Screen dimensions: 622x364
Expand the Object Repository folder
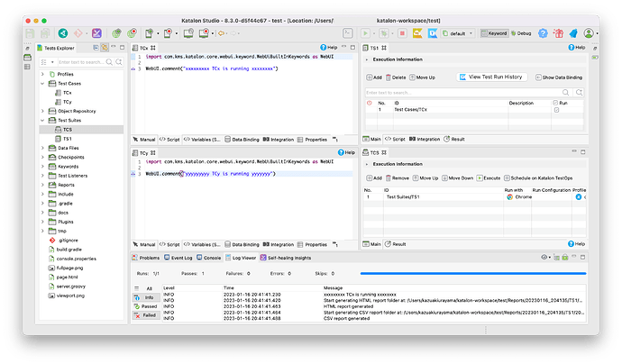point(42,111)
